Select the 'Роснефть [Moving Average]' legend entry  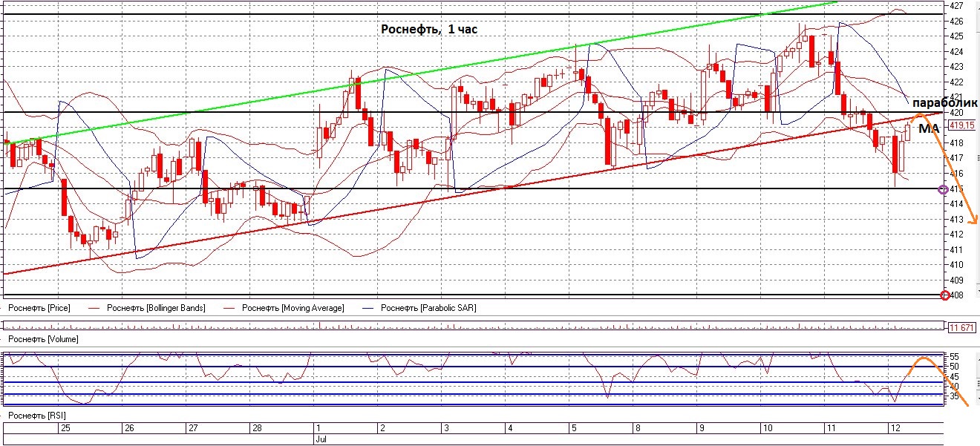(x=293, y=307)
